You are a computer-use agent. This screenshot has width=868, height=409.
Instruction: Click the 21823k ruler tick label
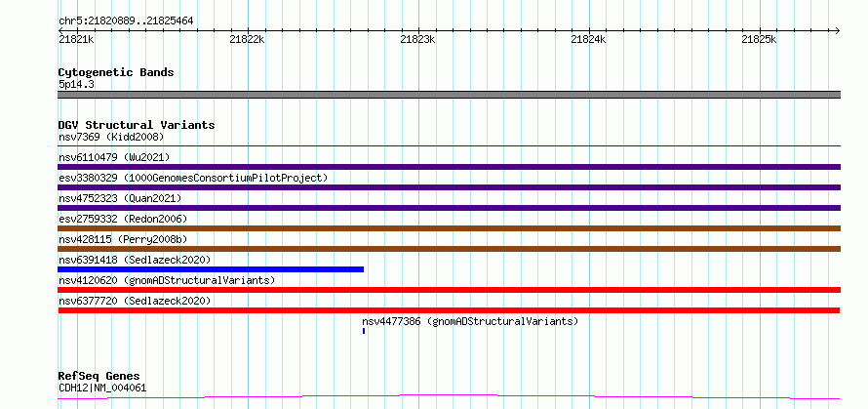pyautogui.click(x=418, y=39)
